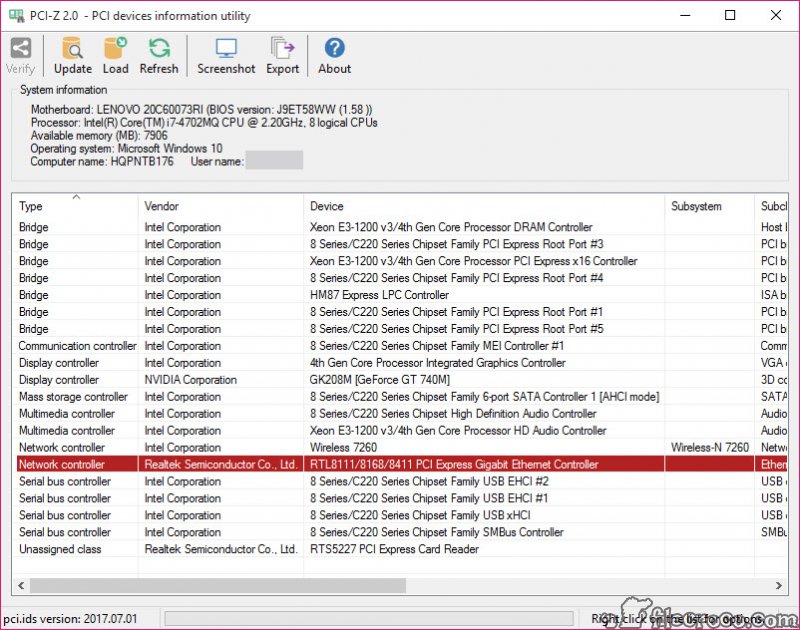800x630 pixels.
Task: Export the device list
Action: pos(282,49)
